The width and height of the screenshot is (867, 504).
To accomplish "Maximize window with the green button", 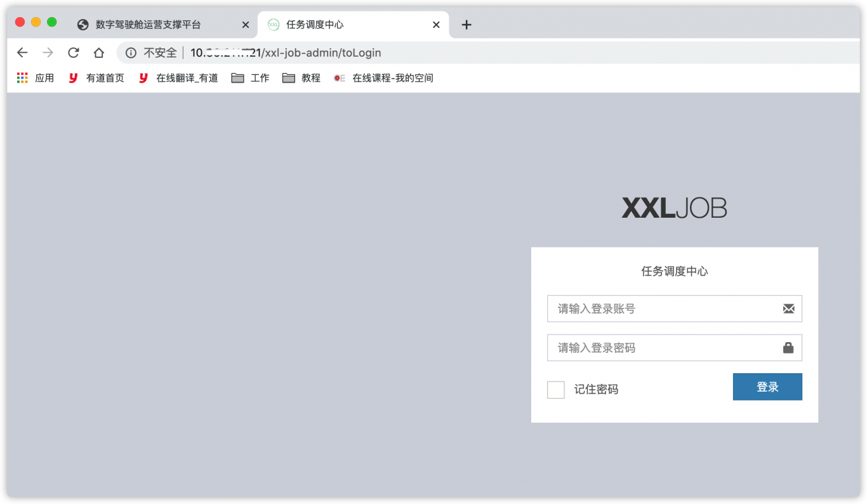I will 52,22.
